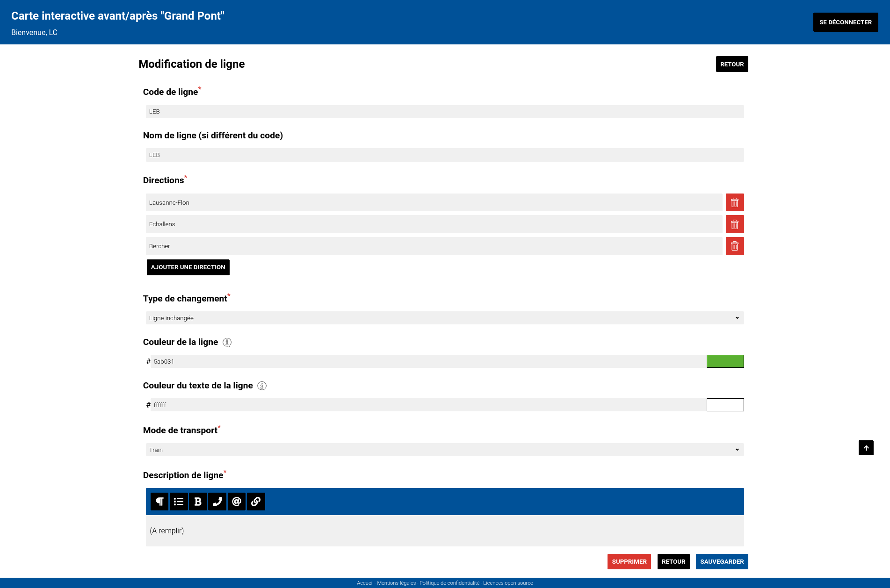Insert a phone number link
Viewport: 890px width, 588px height.
[x=217, y=502]
